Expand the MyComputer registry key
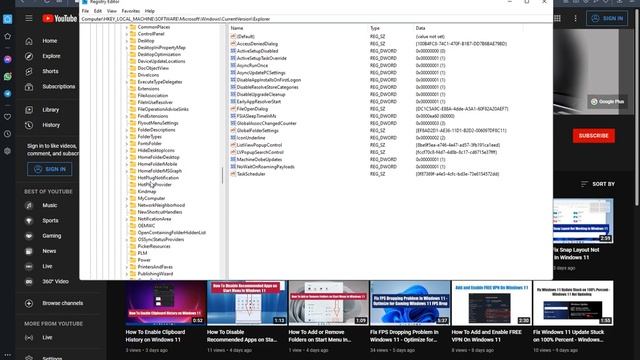The image size is (640, 360). (x=127, y=199)
